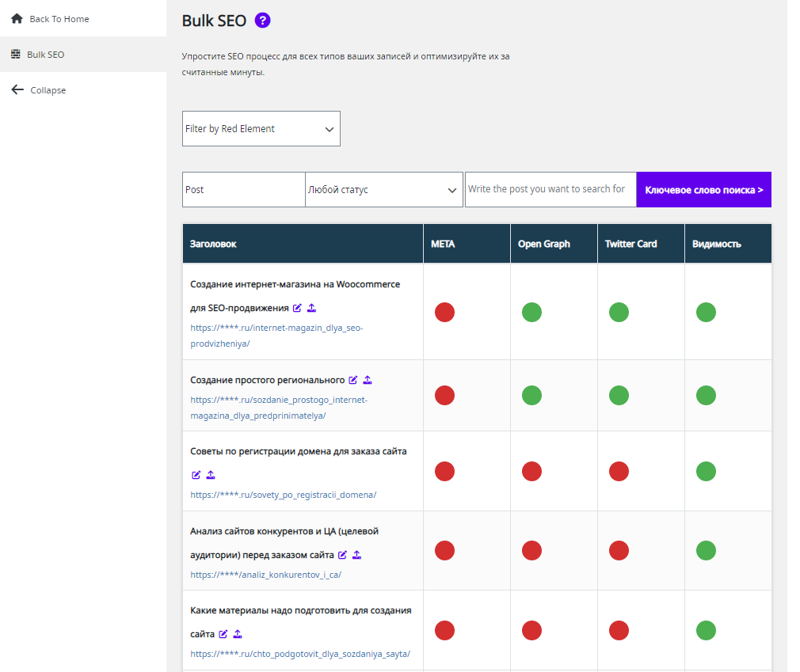Image resolution: width=800 pixels, height=672 pixels.
Task: Click green Open Graph status of Woocommerce post
Action: coord(531,312)
